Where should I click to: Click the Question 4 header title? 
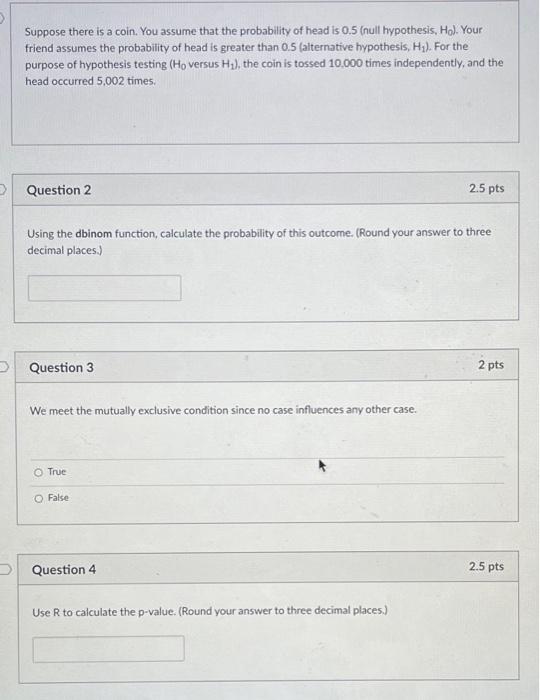click(x=64, y=570)
